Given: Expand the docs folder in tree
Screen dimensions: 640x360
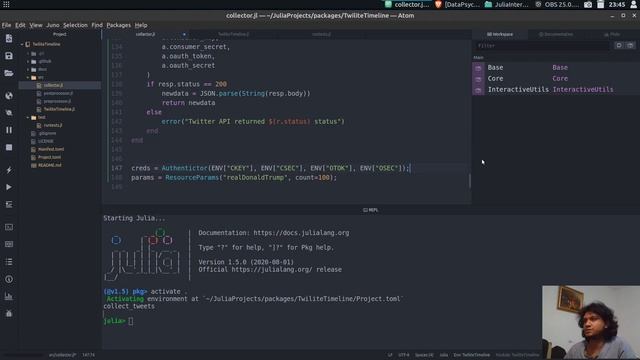Looking at the screenshot, I should pos(28,69).
